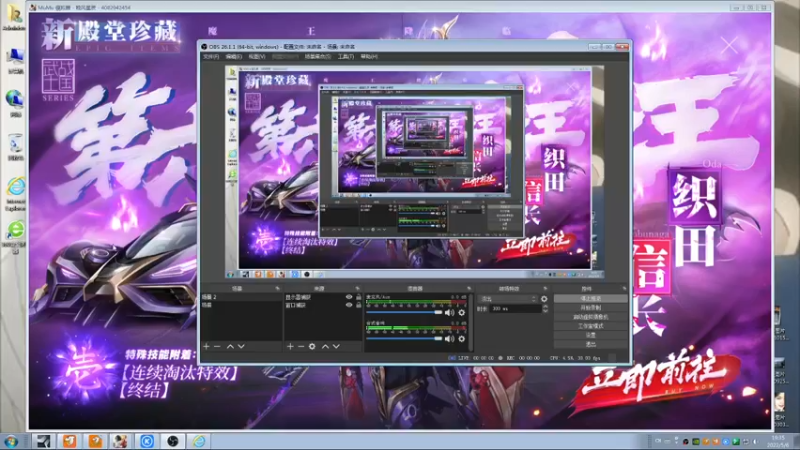The image size is (800, 450).
Task: Toggle visibility of the 窗口捕获 source
Action: [349, 305]
